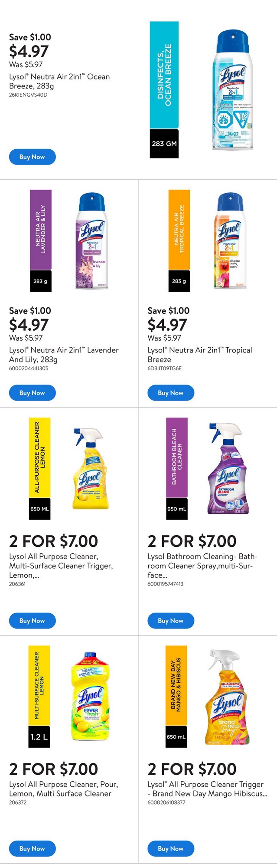Click Buy Now for Tropical Breeze
The image size is (277, 868).
[171, 393]
